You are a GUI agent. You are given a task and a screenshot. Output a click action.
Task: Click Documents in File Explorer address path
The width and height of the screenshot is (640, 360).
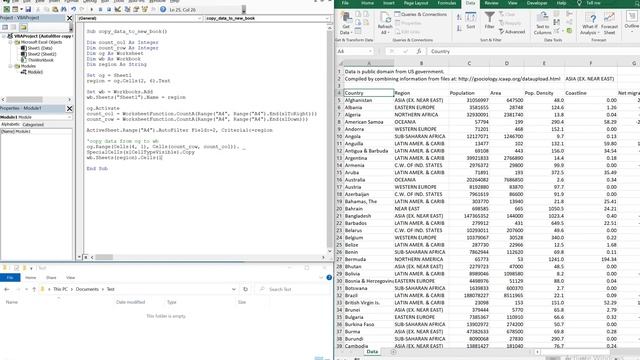coord(87,289)
